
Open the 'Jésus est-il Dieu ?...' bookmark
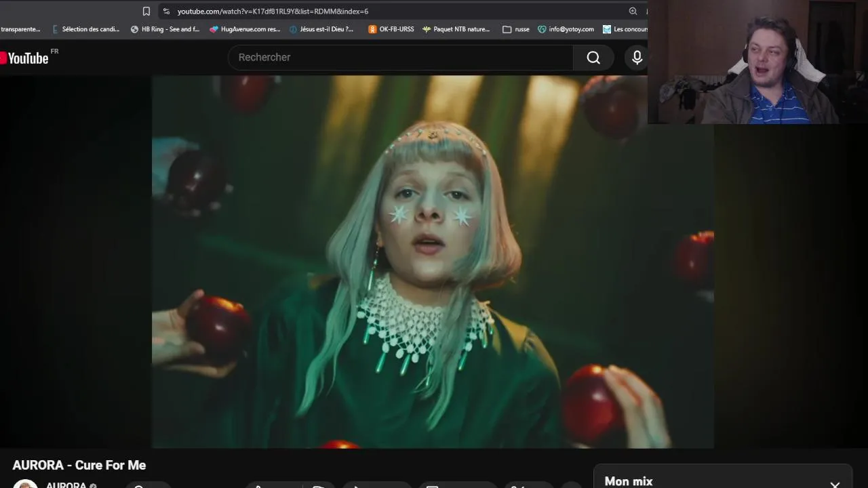pyautogui.click(x=321, y=29)
